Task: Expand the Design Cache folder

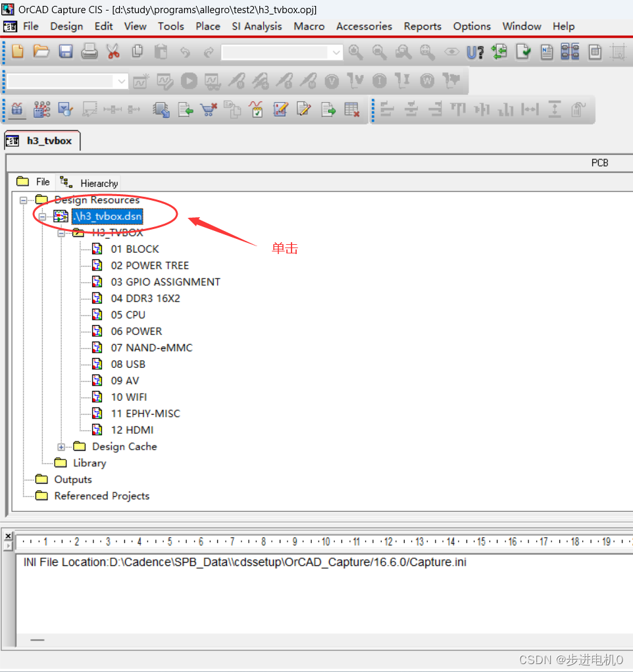Action: [61, 447]
